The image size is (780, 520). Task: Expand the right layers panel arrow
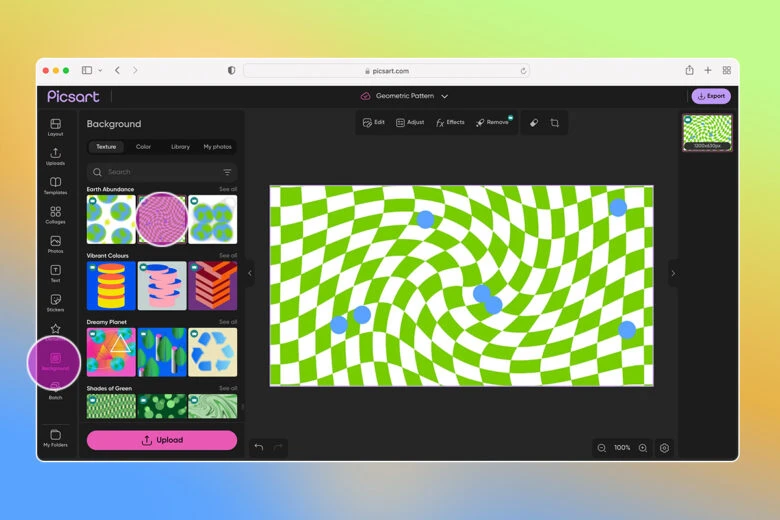[673, 273]
